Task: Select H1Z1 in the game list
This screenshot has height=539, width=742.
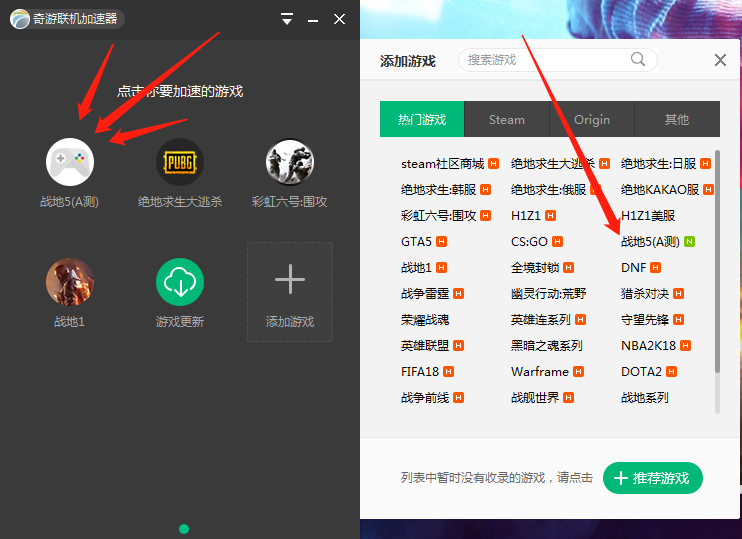Action: [525, 216]
